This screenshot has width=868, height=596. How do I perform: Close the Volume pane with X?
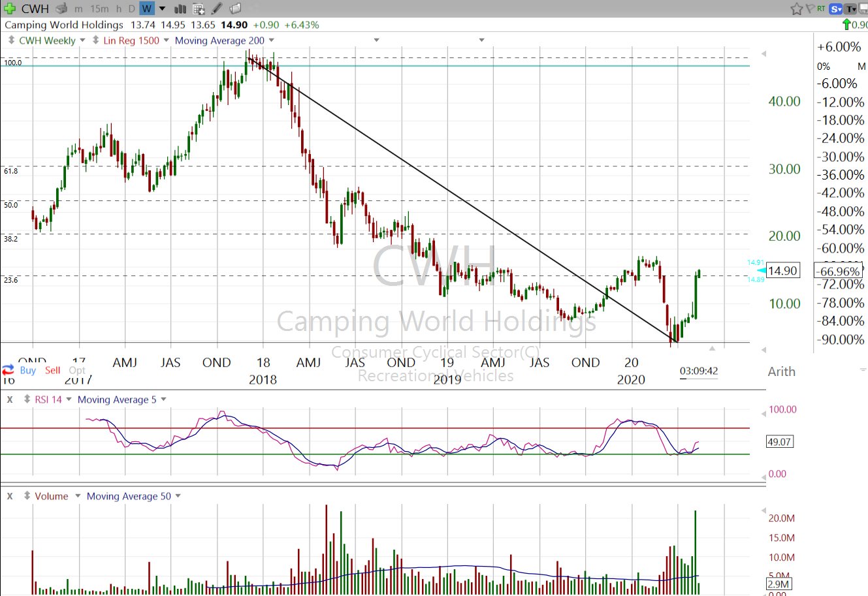click(10, 495)
